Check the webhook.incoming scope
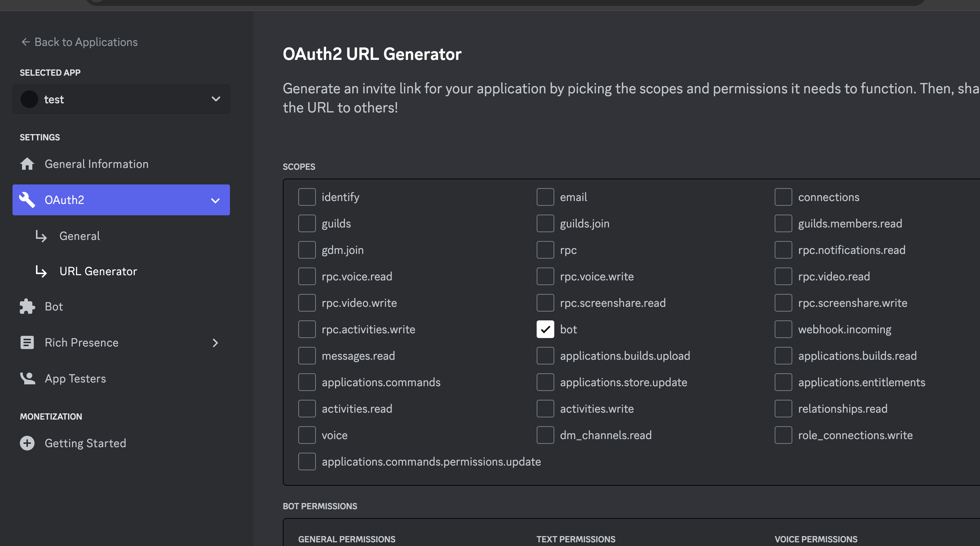 (x=783, y=329)
